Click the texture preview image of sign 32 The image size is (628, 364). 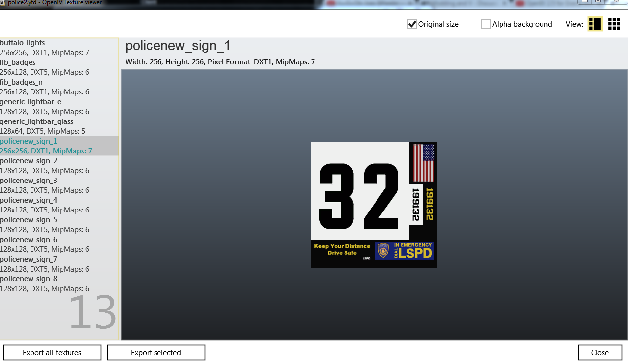pos(374,205)
